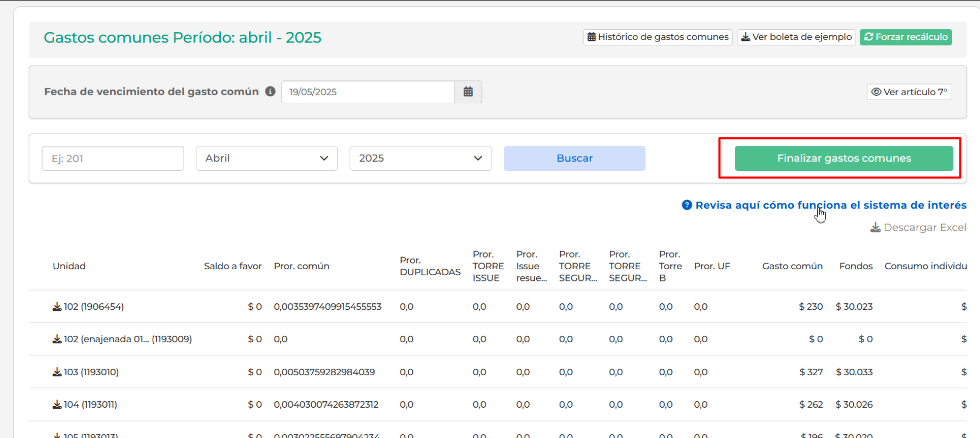Download the statement icon for unit 102 (1906454)
Image resolution: width=980 pixels, height=438 pixels.
(x=57, y=307)
